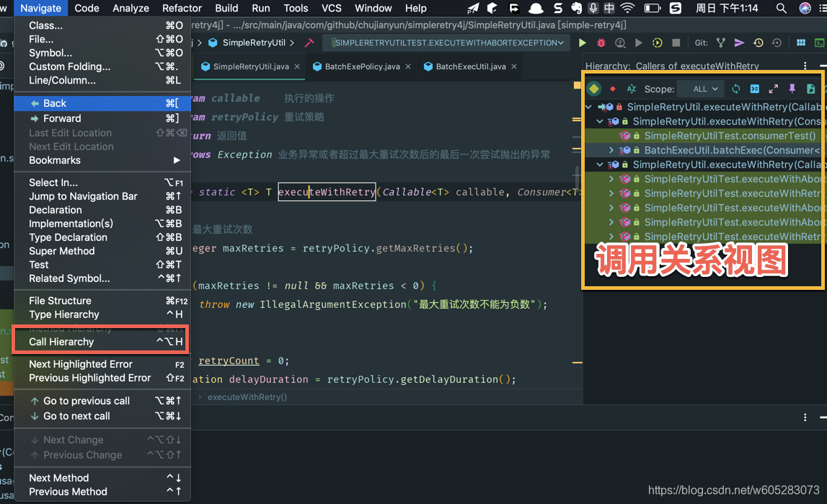827x504 pixels.
Task: Choose Go to next call entry
Action: click(x=102, y=416)
